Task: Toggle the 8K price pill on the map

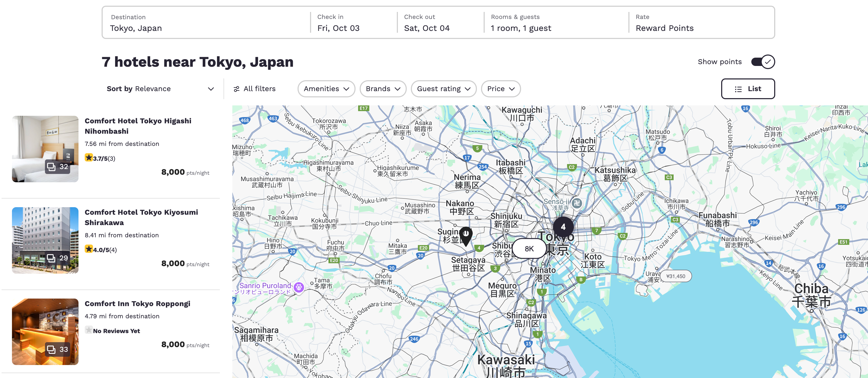Action: tap(529, 249)
